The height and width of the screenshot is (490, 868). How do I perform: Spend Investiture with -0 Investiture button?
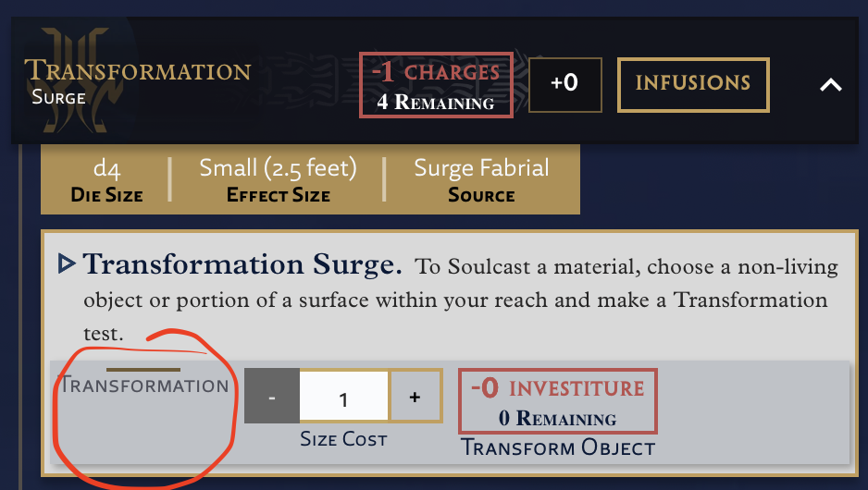(x=557, y=401)
